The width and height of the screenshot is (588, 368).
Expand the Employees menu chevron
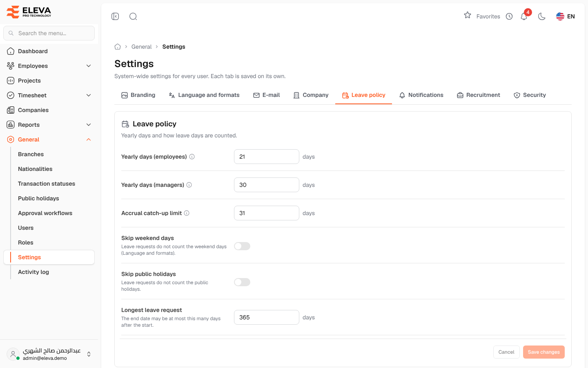point(89,66)
